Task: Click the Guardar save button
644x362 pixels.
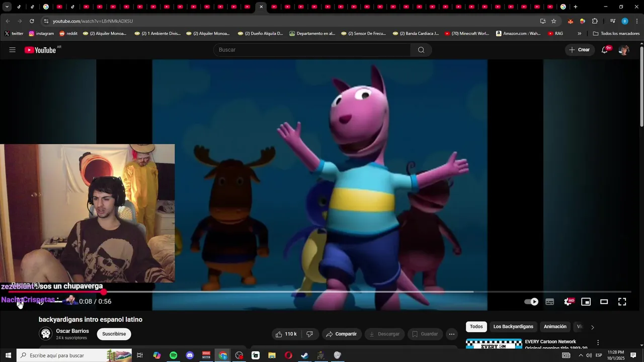Action: click(425, 334)
